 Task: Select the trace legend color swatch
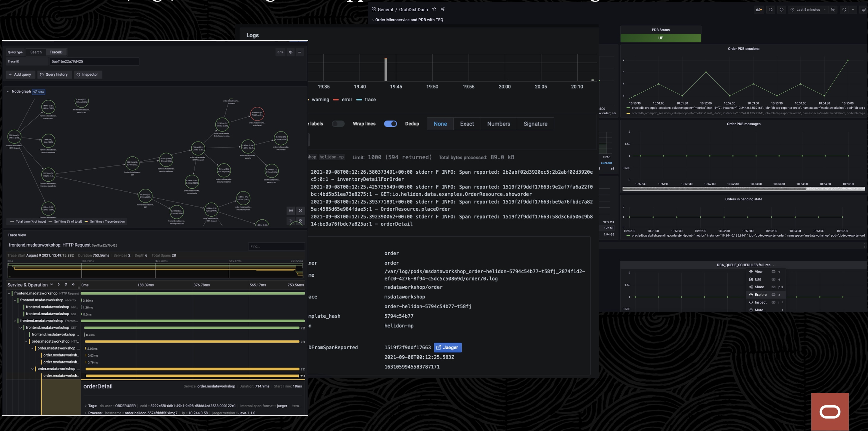coord(359,99)
